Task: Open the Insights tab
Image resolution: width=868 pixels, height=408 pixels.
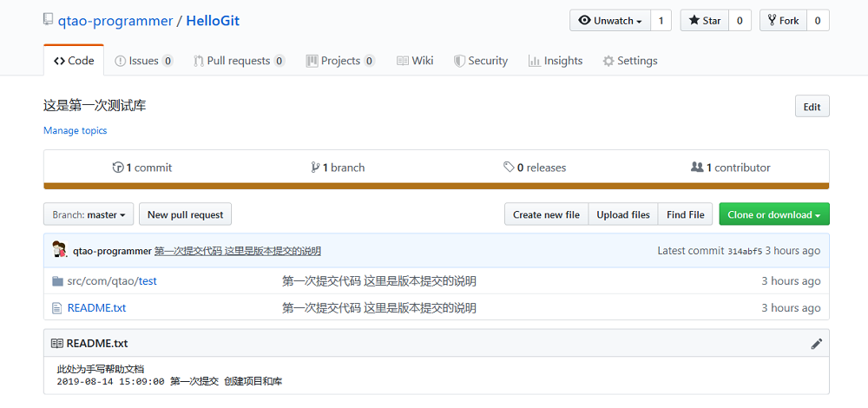Action: tap(556, 61)
